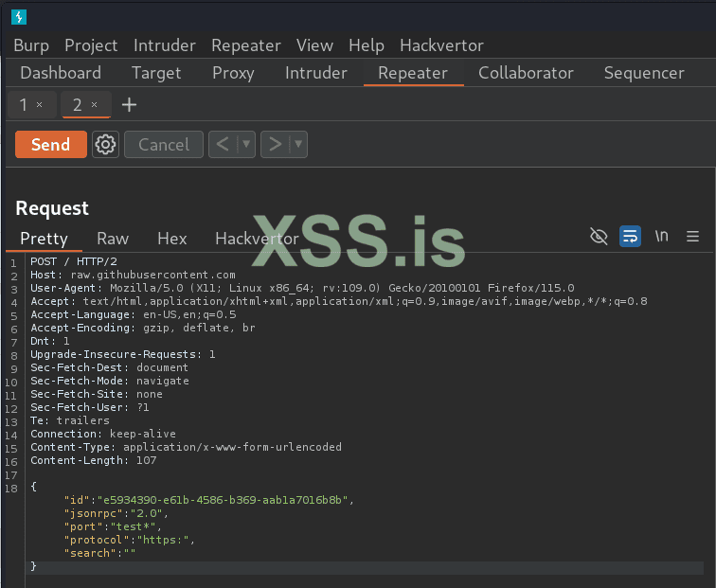Click the "protocol":"https:" line
Image resolution: width=716 pixels, height=588 pixels.
tap(129, 540)
